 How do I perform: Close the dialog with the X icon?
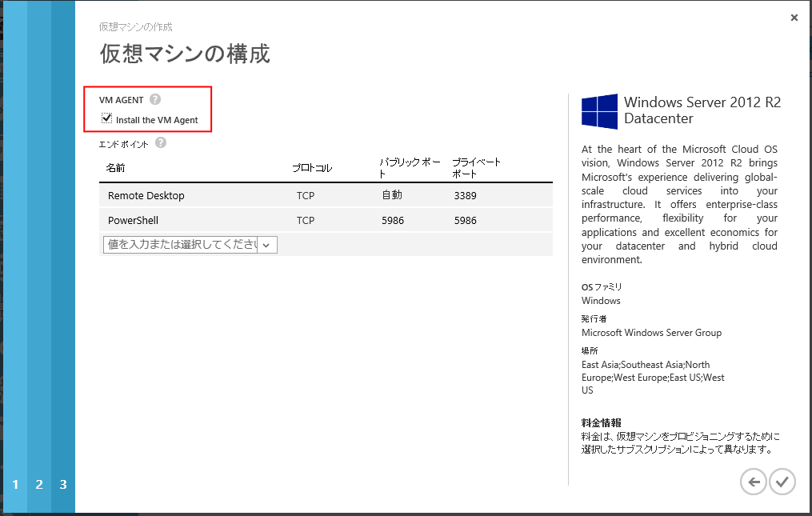(x=794, y=18)
